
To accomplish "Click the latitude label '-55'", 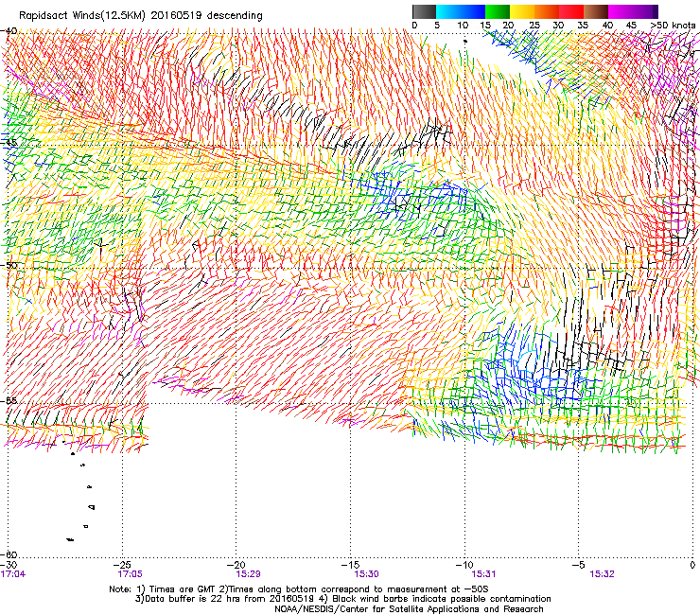I will click(x=9, y=400).
